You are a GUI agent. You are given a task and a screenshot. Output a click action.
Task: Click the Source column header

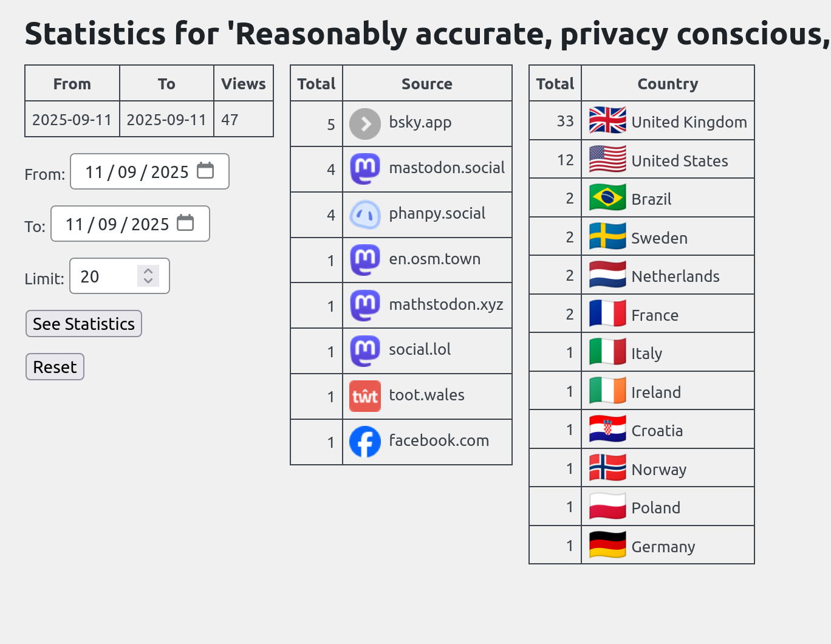(x=426, y=84)
